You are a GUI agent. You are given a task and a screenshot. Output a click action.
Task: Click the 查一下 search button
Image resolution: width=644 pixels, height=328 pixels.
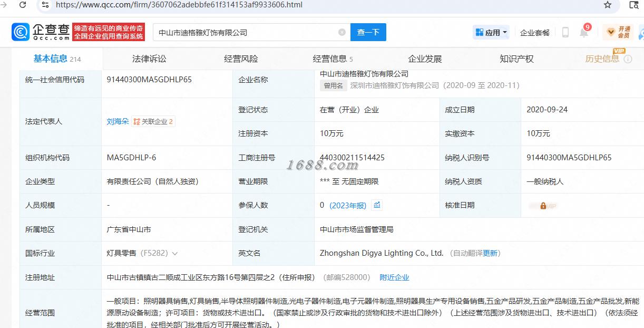[x=368, y=32]
